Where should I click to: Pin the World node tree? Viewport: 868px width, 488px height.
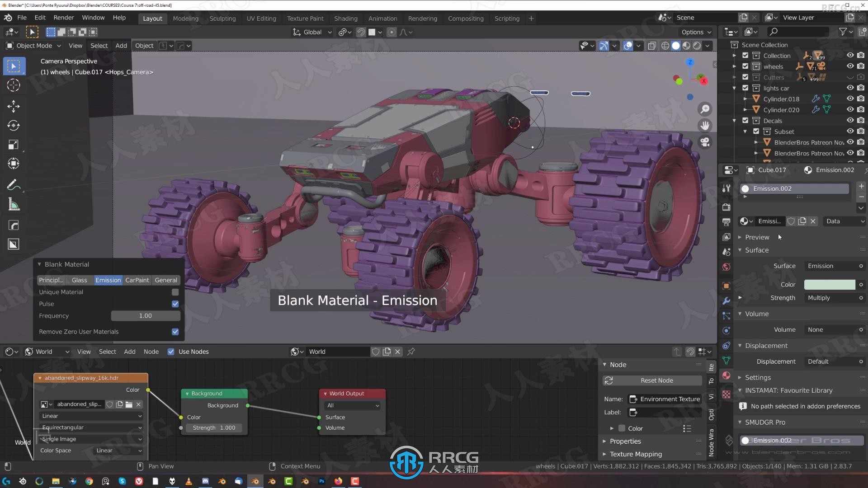click(411, 352)
